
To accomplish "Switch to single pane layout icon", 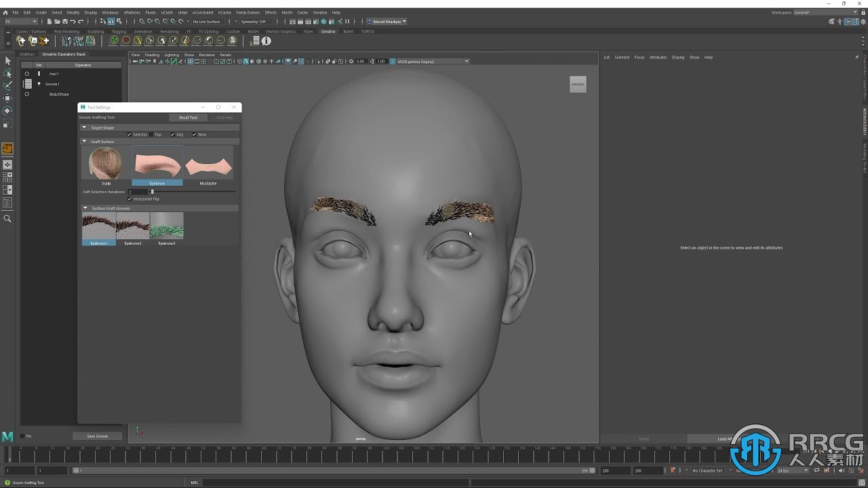I will pos(7,165).
